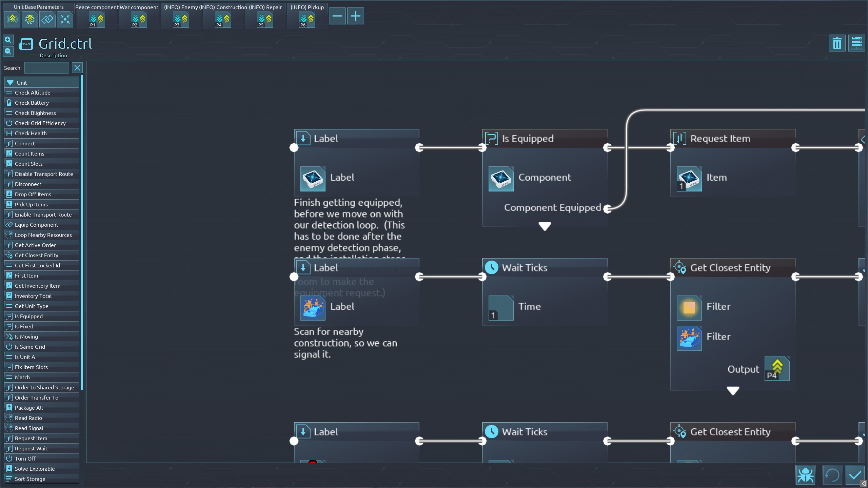Viewport: 868px width, 488px height.
Task: Add parameter with the plus button
Action: coord(355,16)
